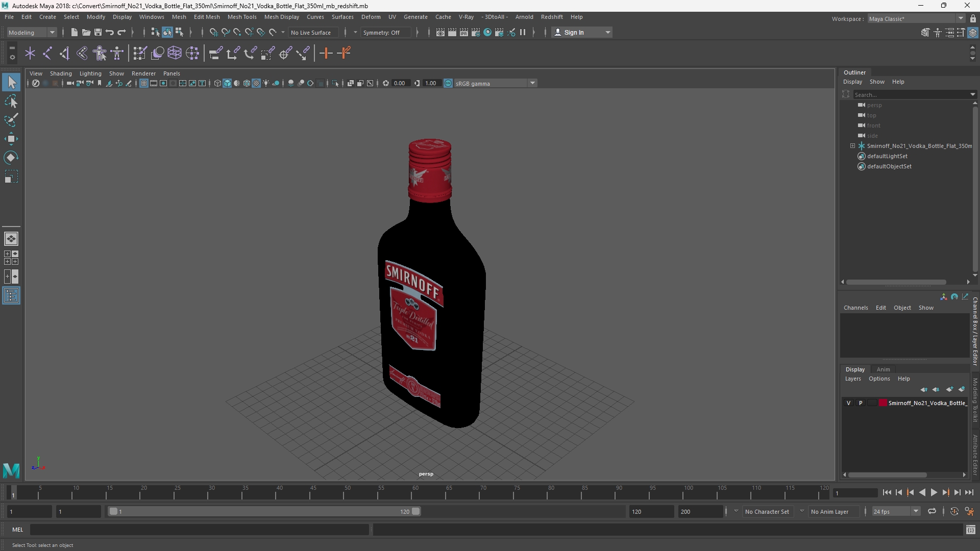Toggle the Outliner panel layout button
The image size is (980, 551).
(11, 296)
